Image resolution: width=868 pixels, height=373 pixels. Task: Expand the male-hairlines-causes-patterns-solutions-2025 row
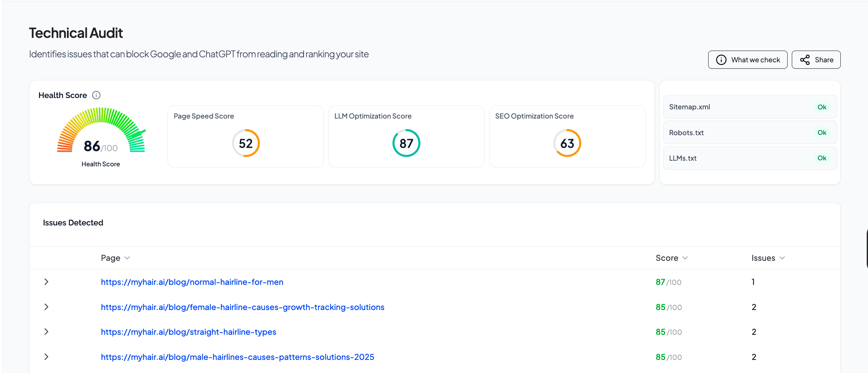point(46,357)
